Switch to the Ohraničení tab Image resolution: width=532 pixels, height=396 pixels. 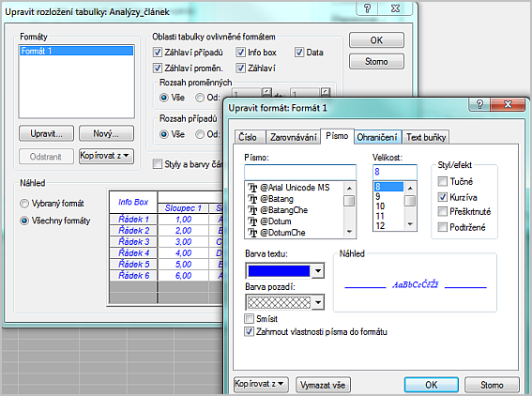(377, 137)
